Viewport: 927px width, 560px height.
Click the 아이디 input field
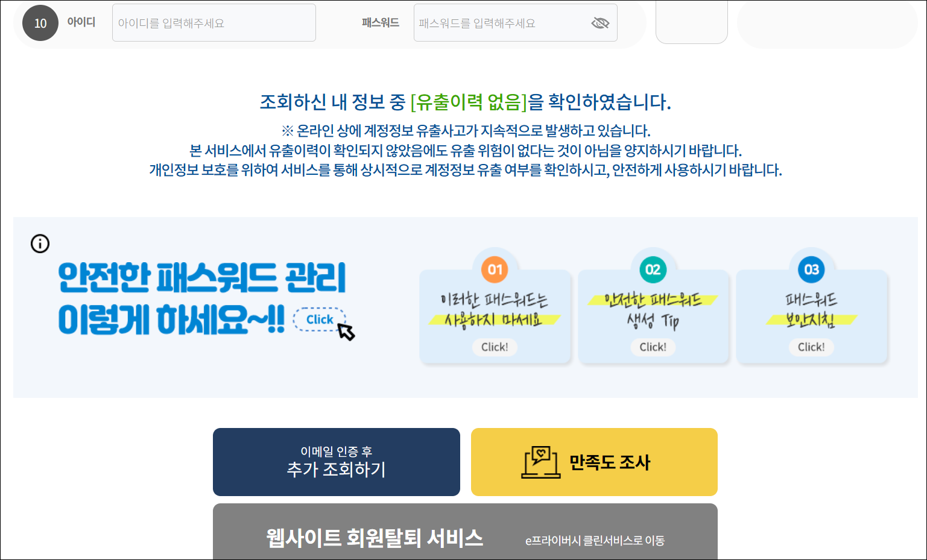pyautogui.click(x=214, y=23)
